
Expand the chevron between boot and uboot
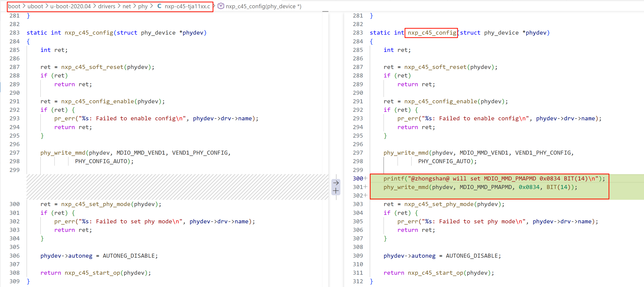(x=24, y=6)
